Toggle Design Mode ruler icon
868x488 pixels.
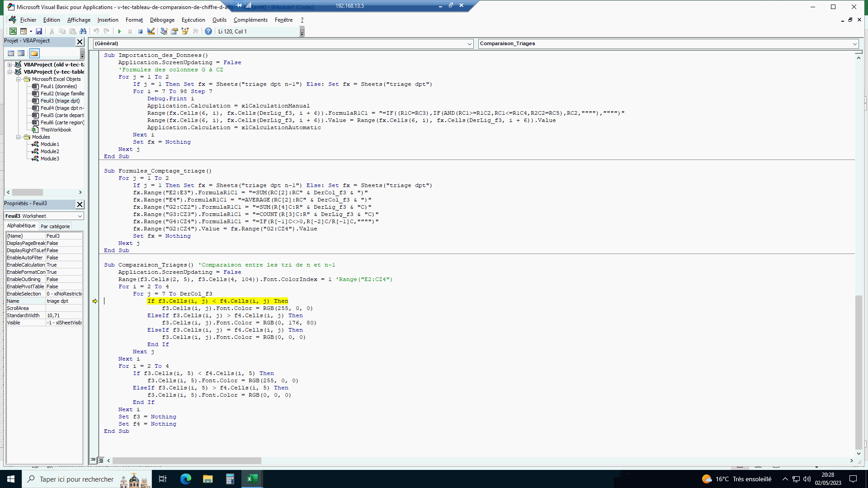tap(151, 31)
